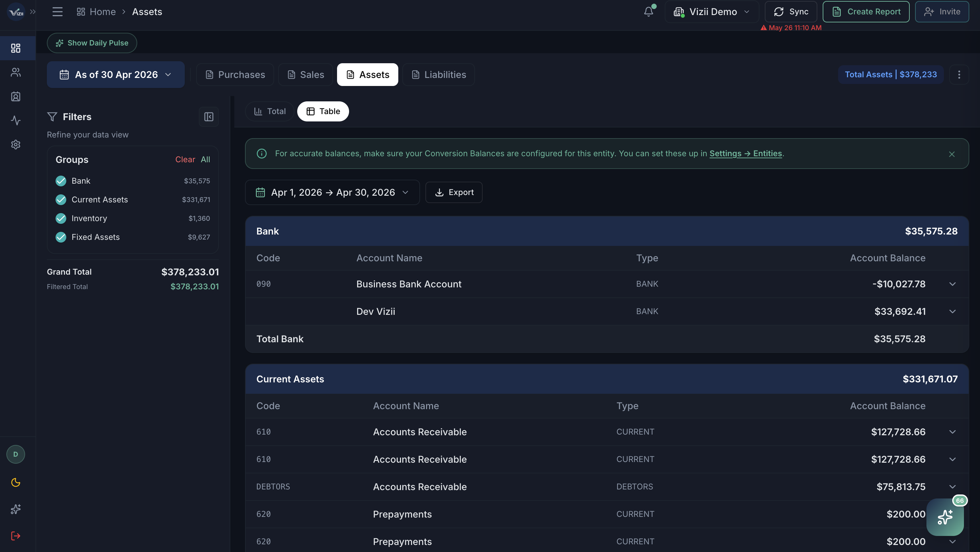The width and height of the screenshot is (980, 552).
Task: Open the three-dot more options menu
Action: 959,75
